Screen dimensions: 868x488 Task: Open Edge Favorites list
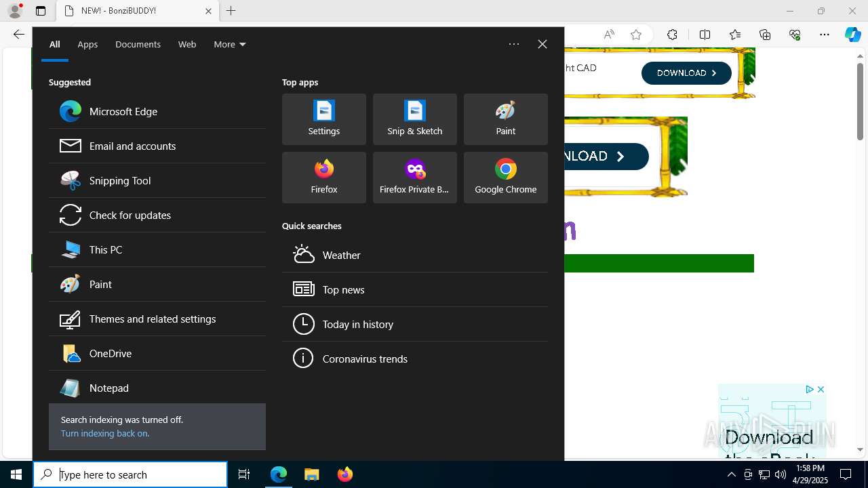[x=735, y=35]
